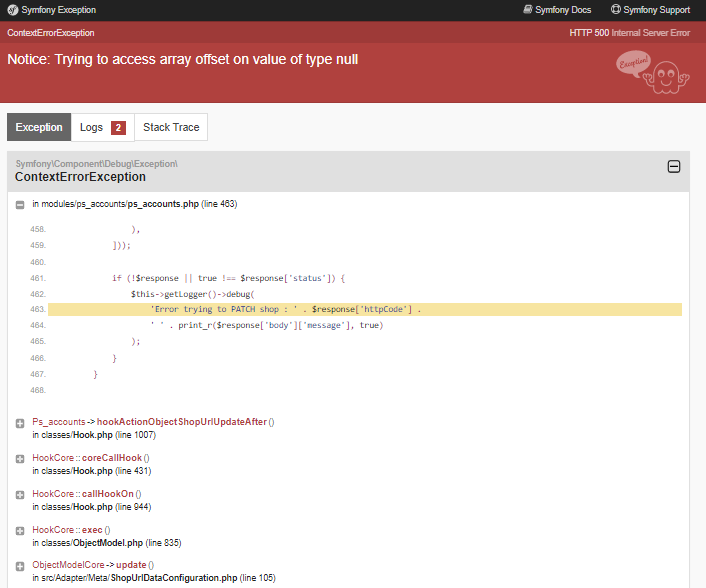The height and width of the screenshot is (588, 706).
Task: Open Symfony Docs link
Action: [x=557, y=10]
